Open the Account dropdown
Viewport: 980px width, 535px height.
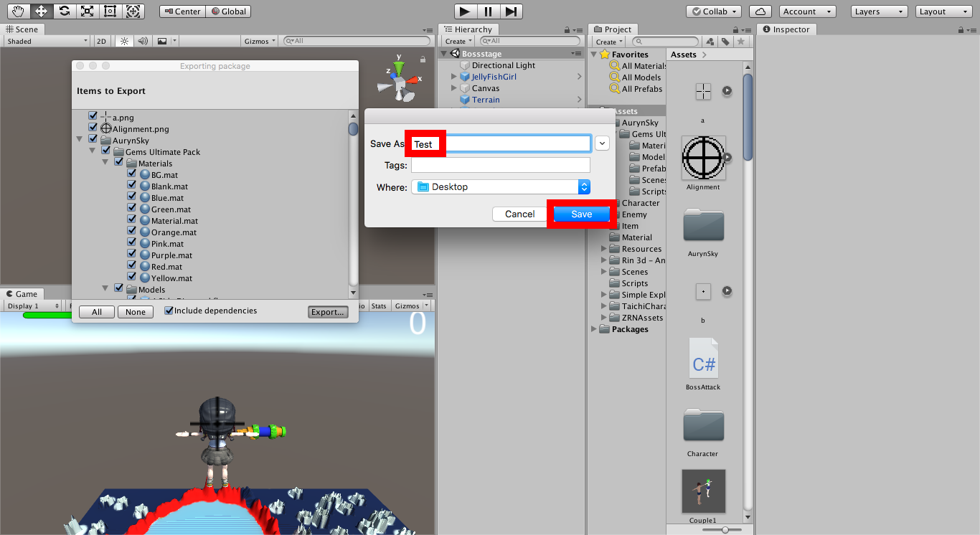[806, 11]
